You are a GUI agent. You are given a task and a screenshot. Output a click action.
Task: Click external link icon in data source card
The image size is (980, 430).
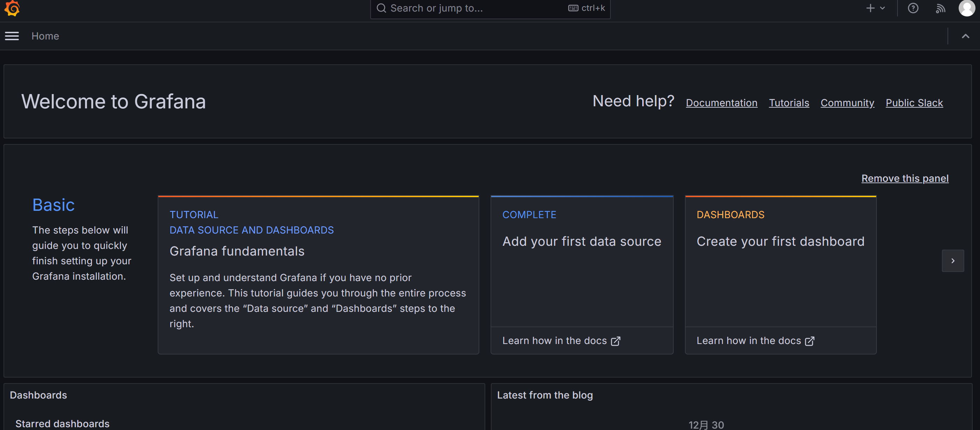(x=615, y=341)
